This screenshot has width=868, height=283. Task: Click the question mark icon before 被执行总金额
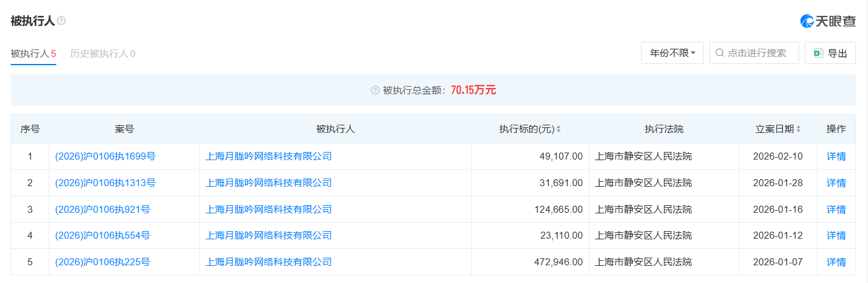(375, 90)
